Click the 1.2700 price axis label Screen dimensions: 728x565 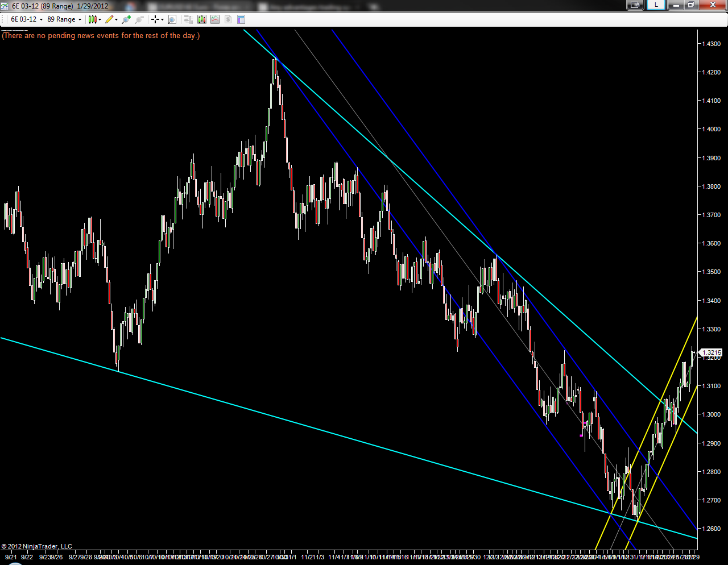(712, 500)
